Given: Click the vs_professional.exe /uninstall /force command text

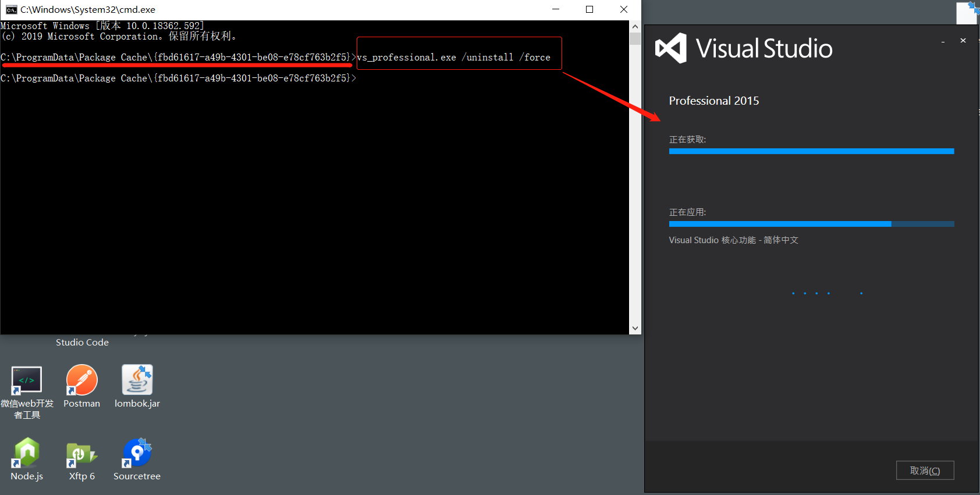Looking at the screenshot, I should (453, 57).
